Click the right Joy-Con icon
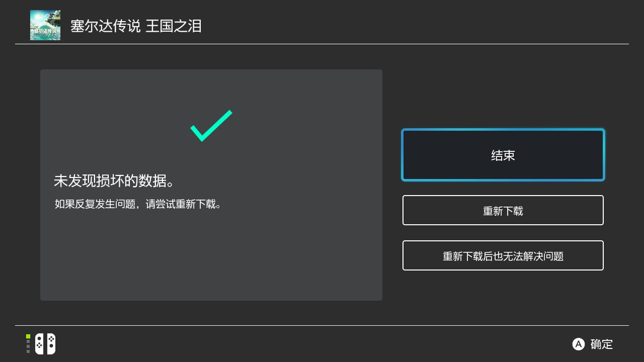 (51, 344)
